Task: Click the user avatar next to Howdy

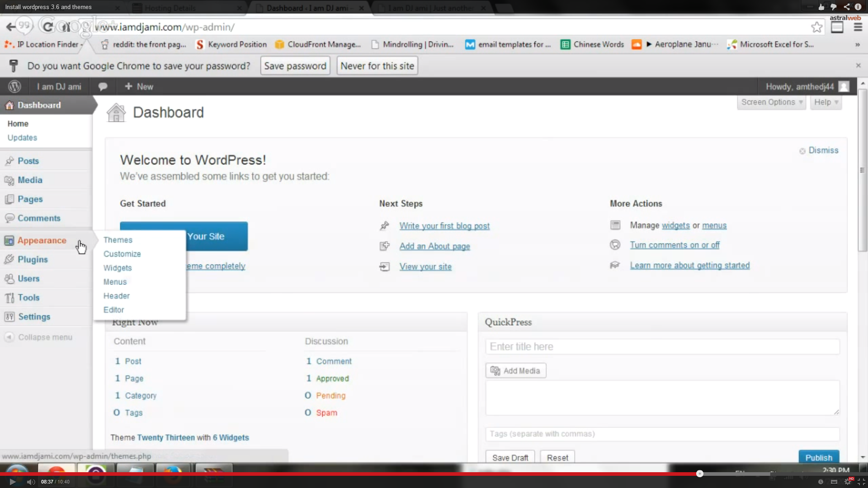Action: coord(844,86)
